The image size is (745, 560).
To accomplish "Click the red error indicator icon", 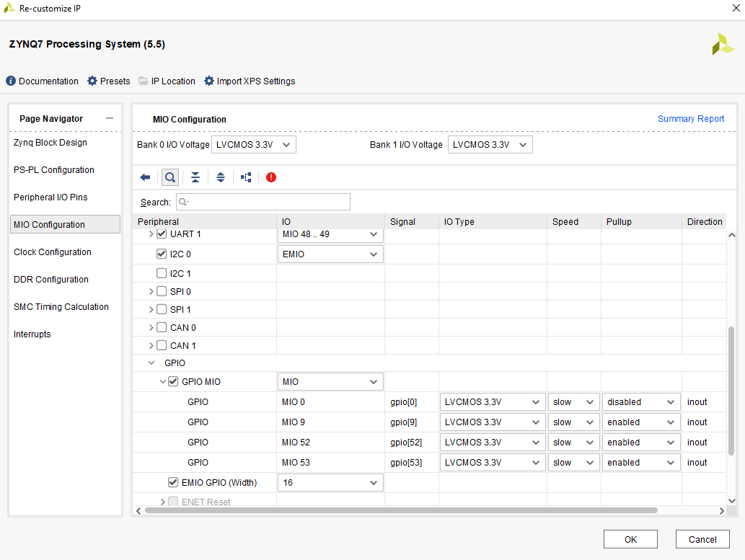I will tap(271, 177).
